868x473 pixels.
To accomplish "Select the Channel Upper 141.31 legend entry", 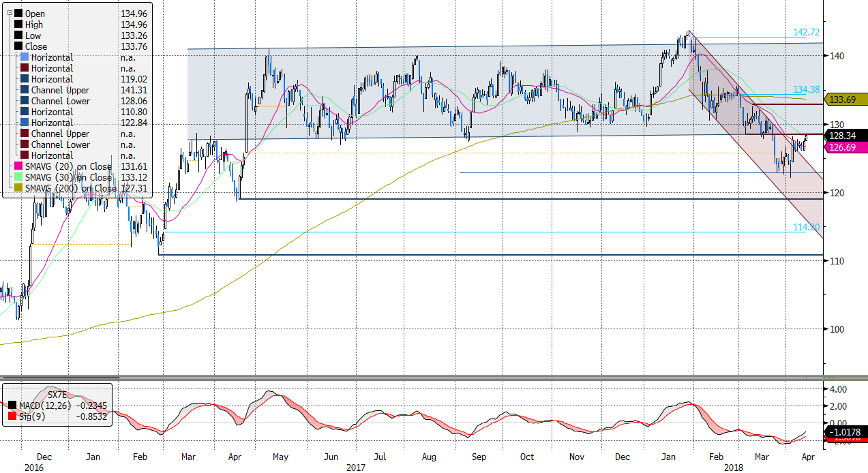I will tap(60, 90).
